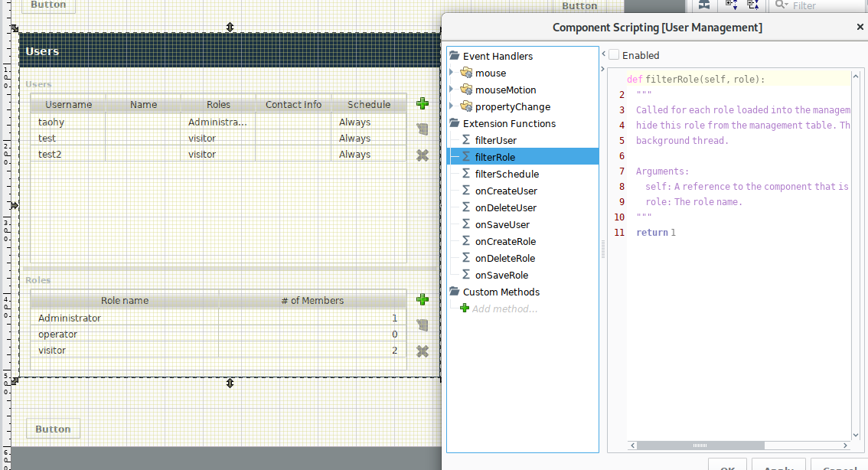Click the edit user icon
The width and height of the screenshot is (868, 470).
(x=422, y=129)
